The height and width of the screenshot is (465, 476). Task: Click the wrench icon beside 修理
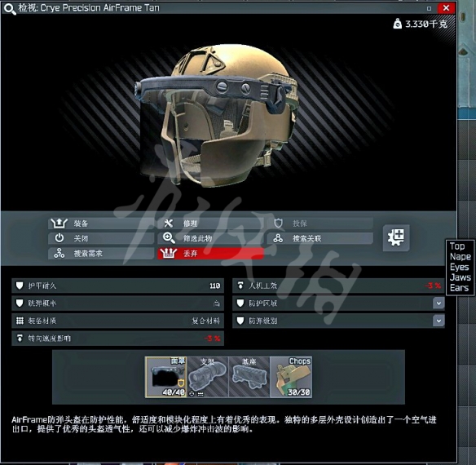[x=168, y=224]
